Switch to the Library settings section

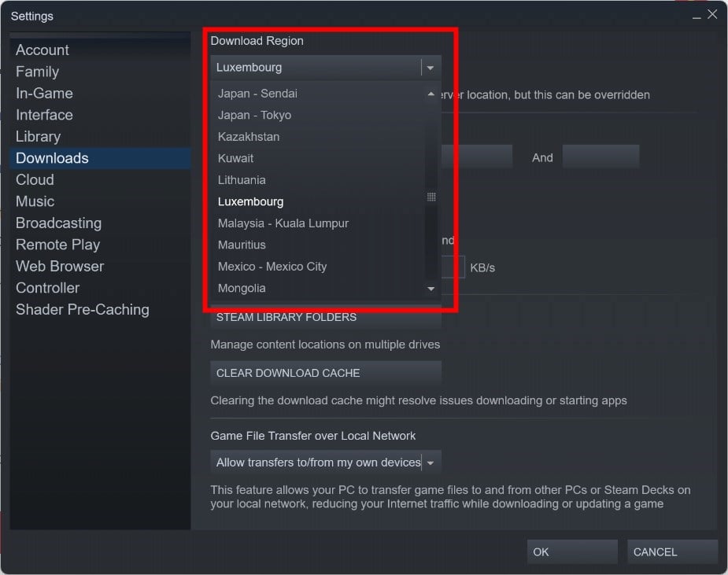(38, 136)
